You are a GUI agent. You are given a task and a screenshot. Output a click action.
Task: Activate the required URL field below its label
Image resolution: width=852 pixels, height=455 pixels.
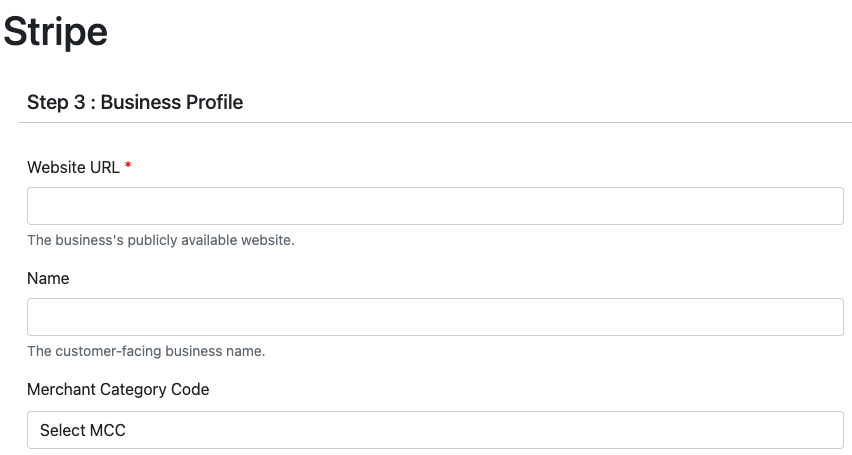(x=435, y=206)
